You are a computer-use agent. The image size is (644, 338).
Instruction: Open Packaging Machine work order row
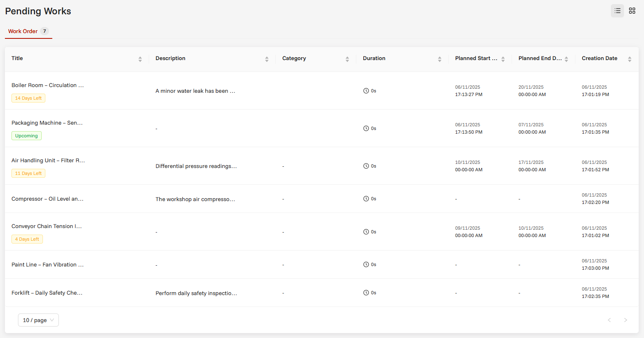322,128
